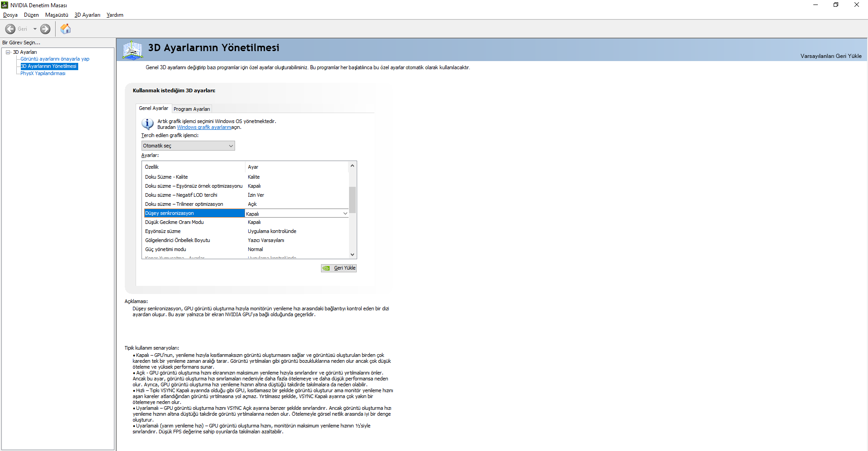Viewport: 868px width, 451px height.
Task: Open the back history dropdown arrow
Action: [35, 29]
